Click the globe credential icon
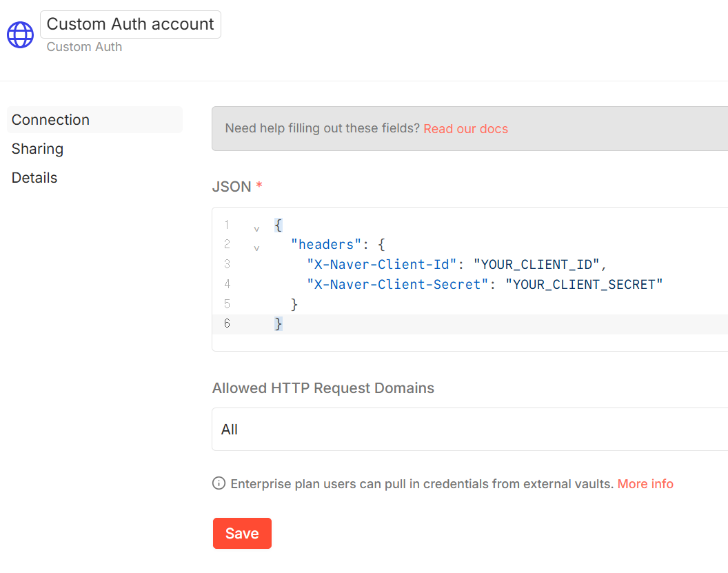 [20, 34]
